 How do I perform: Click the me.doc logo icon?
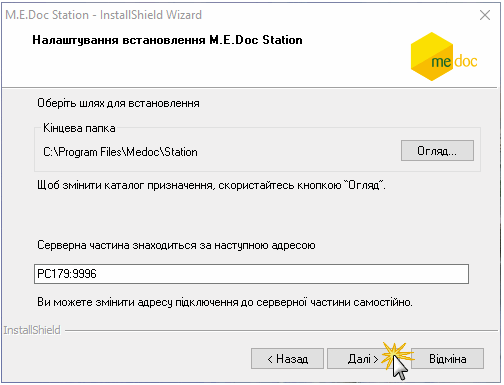[x=444, y=57]
